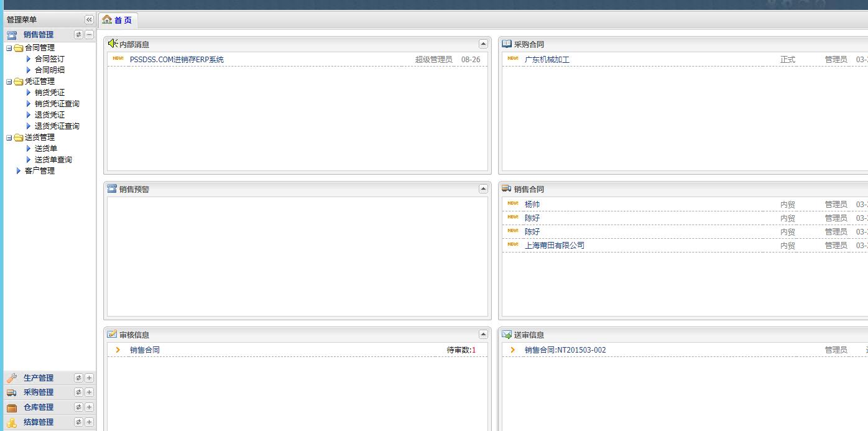Click the 送货管理 folder icon
Screen dimensions: 868x431
pos(19,137)
